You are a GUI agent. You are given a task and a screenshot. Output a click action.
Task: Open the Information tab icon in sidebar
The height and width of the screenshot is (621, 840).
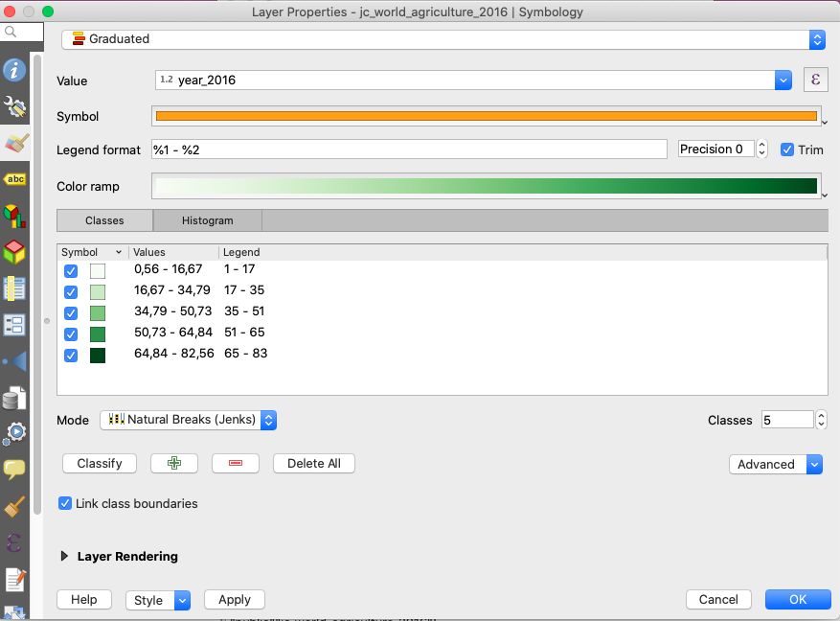point(14,70)
